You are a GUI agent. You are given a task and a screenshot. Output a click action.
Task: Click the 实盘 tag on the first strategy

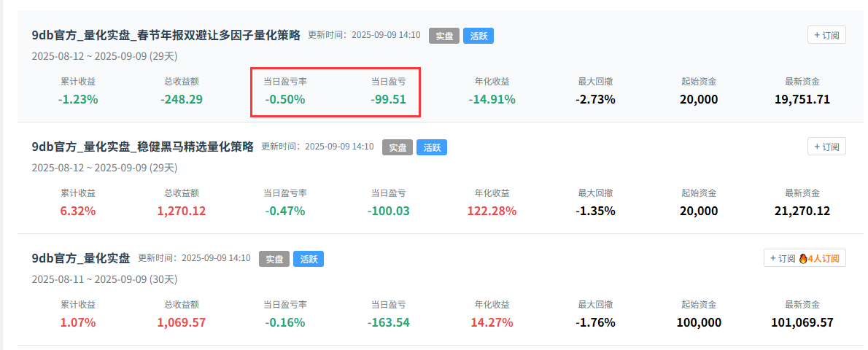click(x=443, y=36)
